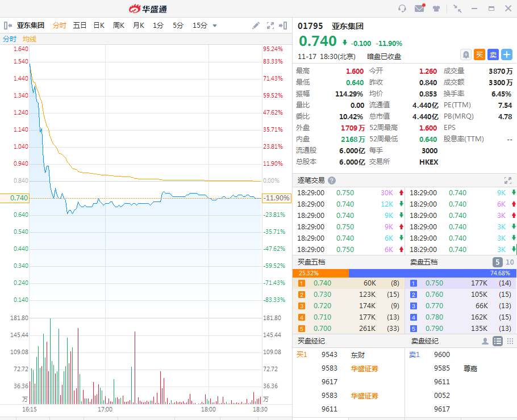
Task: Toggle the 分时 line legend
Action: [10, 39]
